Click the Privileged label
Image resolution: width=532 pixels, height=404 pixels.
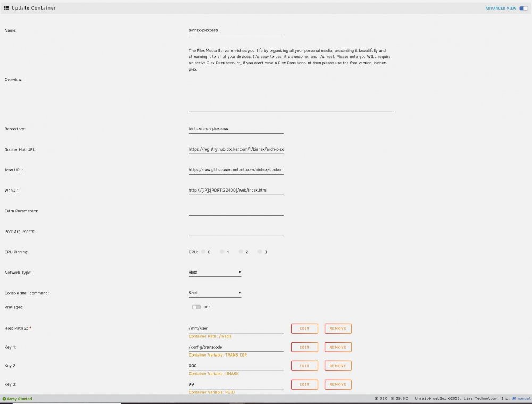coord(14,307)
